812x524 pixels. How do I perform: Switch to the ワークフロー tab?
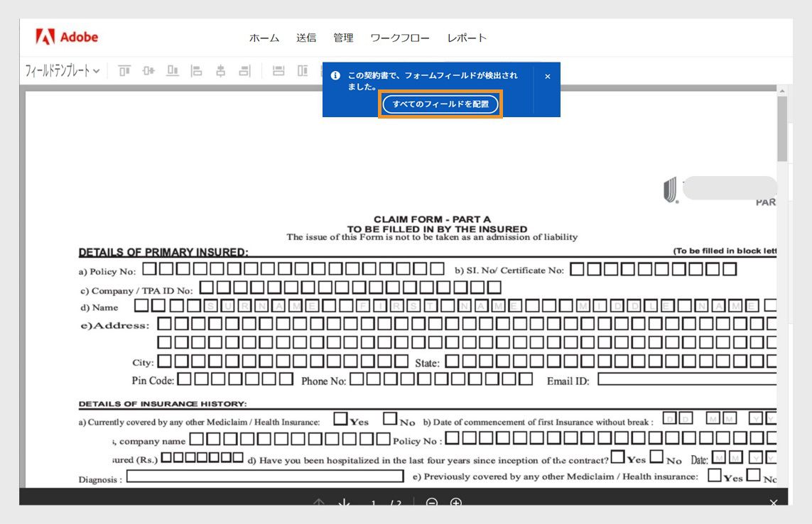coord(400,38)
